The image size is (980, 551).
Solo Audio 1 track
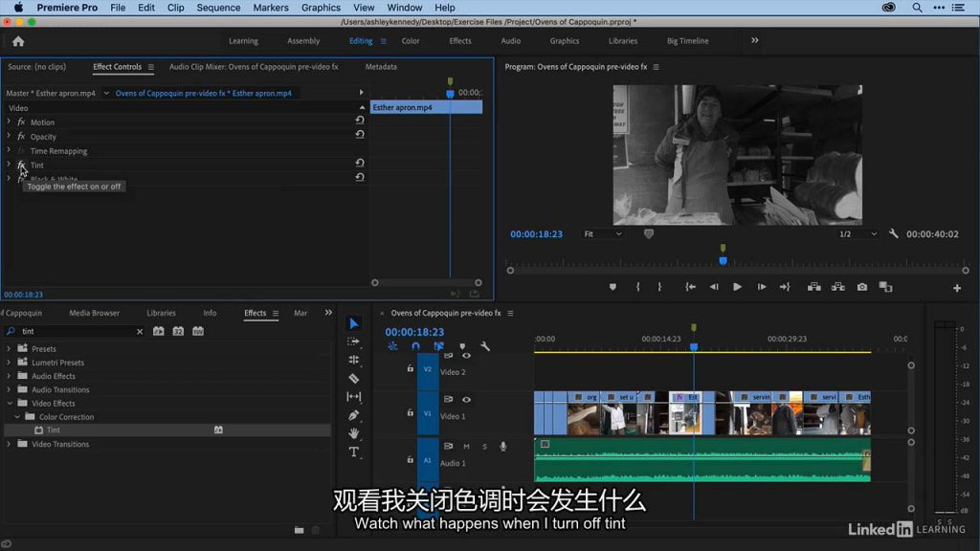pyautogui.click(x=484, y=447)
